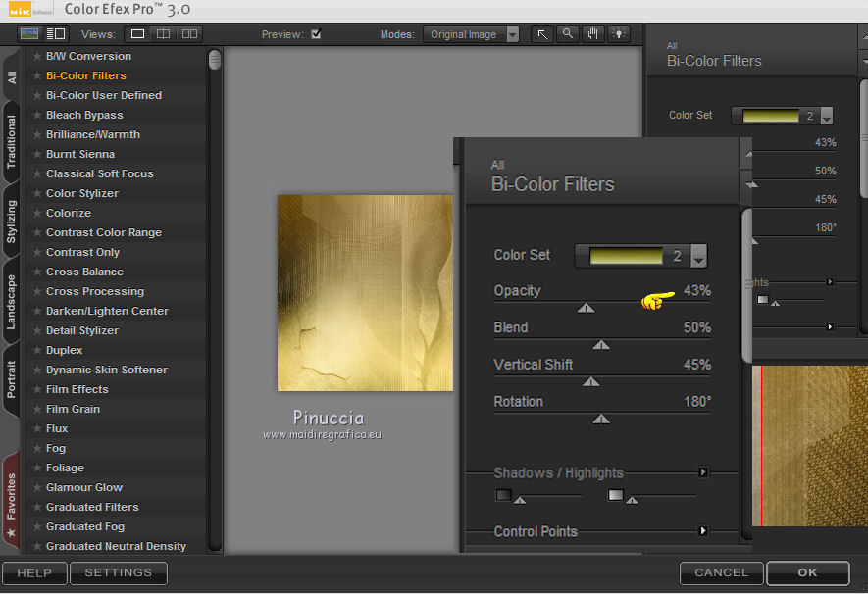Star the Bleach Bypass filter as favorite

(37, 115)
